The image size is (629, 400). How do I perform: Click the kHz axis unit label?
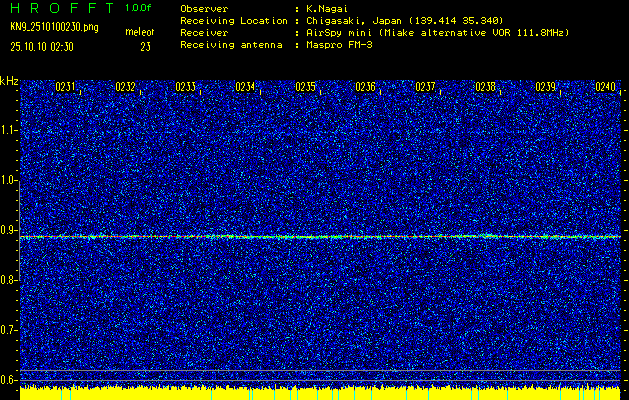pos(9,80)
